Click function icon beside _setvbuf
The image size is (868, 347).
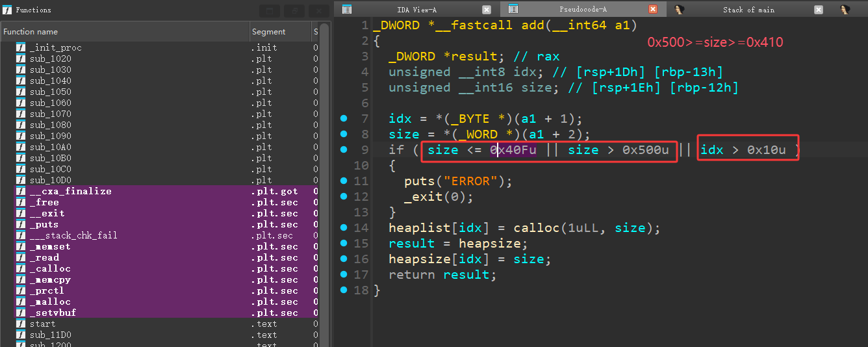click(x=21, y=313)
